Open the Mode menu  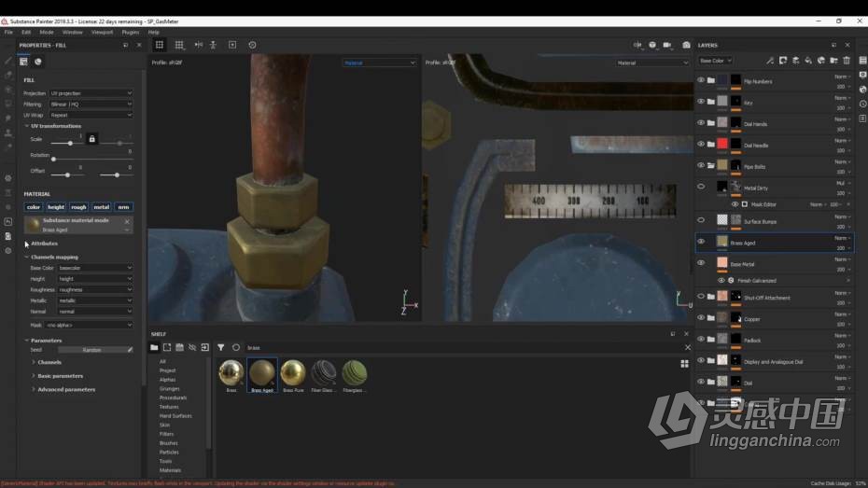click(47, 32)
